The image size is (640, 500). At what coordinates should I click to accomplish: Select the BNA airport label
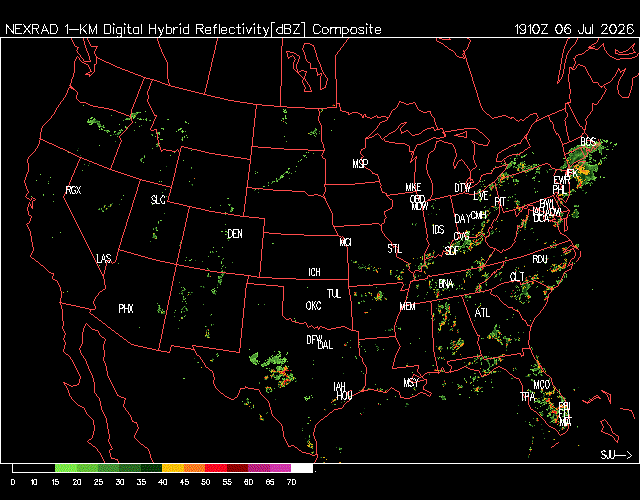click(x=446, y=284)
